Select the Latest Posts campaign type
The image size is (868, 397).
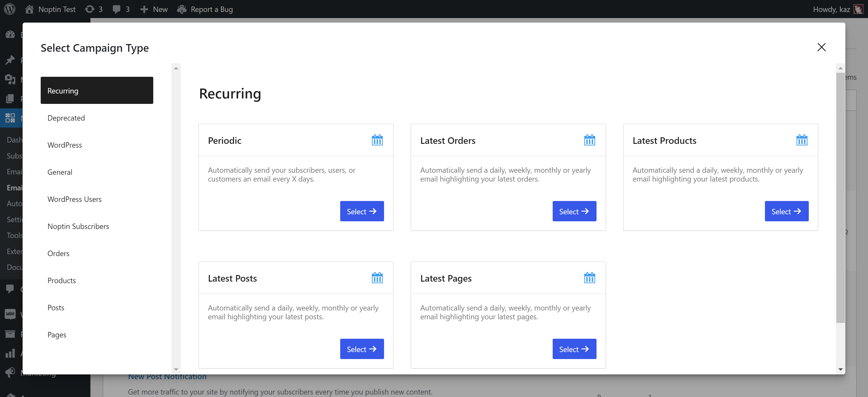click(361, 349)
